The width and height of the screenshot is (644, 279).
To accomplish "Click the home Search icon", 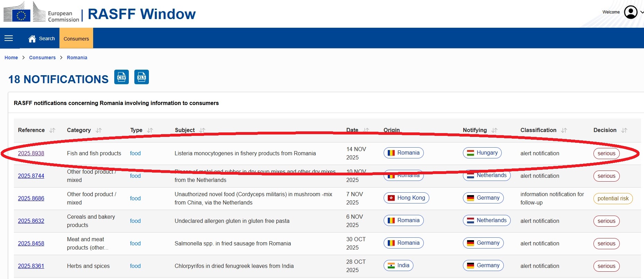I will click(x=32, y=39).
